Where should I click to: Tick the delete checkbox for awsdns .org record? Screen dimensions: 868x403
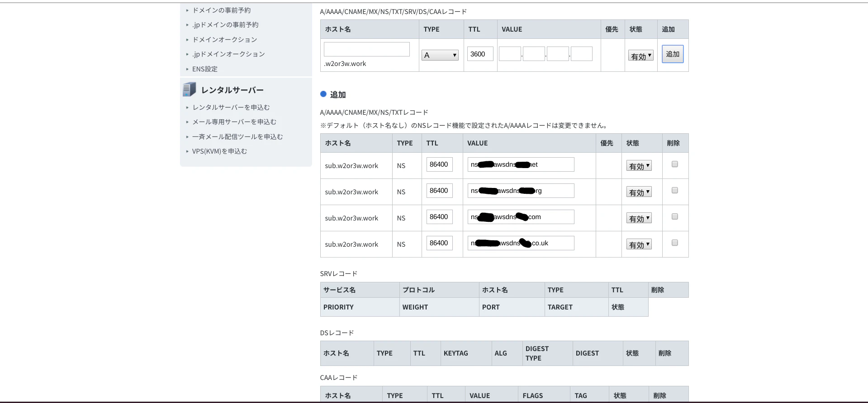coord(675,190)
